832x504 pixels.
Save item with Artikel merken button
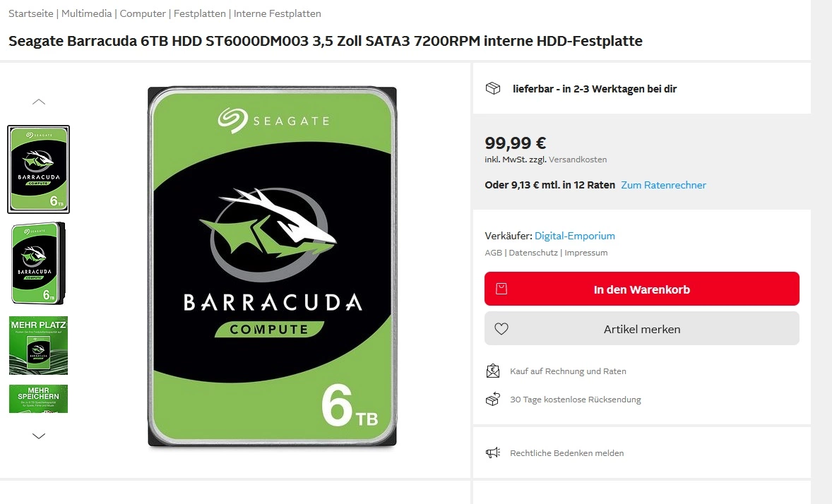point(641,329)
